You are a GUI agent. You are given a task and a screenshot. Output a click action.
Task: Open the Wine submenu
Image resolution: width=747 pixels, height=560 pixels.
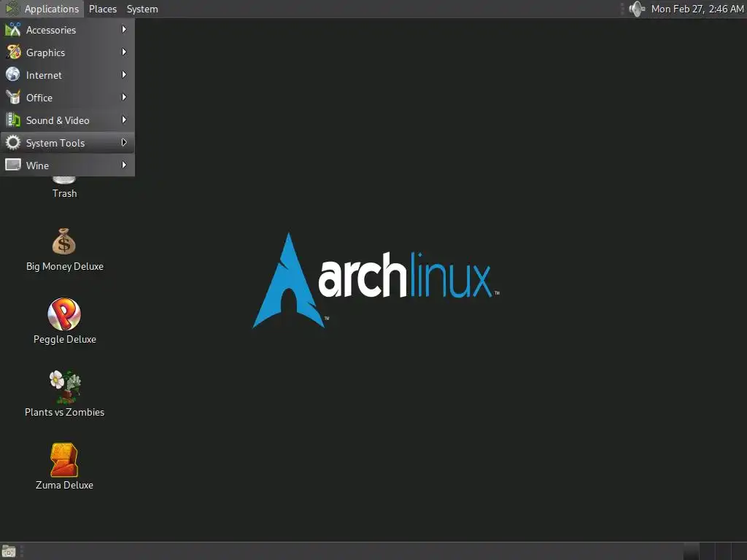[x=68, y=166]
